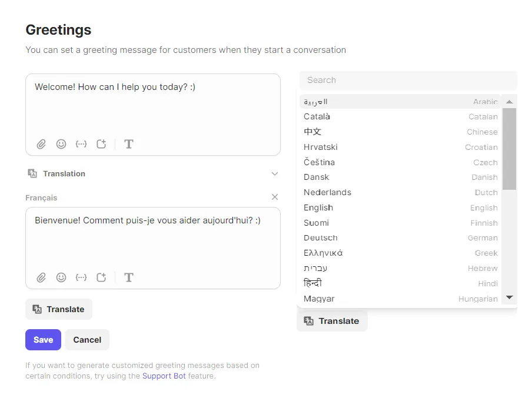Insert variable placeholder in the welcome message box

coord(81,144)
